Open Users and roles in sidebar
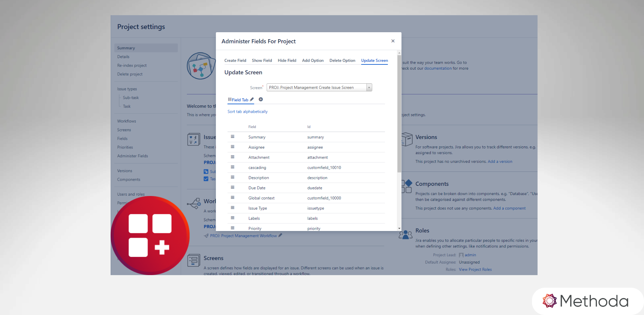The height and width of the screenshot is (315, 644). tap(131, 194)
